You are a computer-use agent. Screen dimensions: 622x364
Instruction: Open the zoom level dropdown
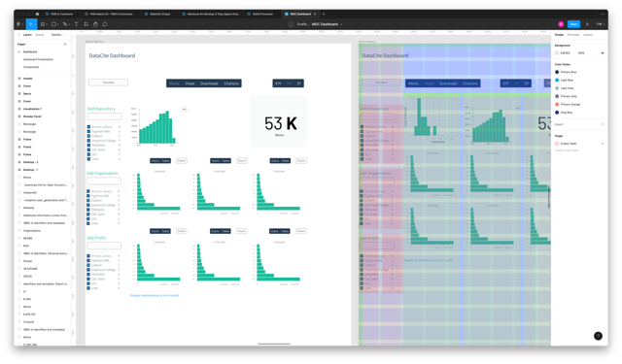pyautogui.click(x=601, y=24)
